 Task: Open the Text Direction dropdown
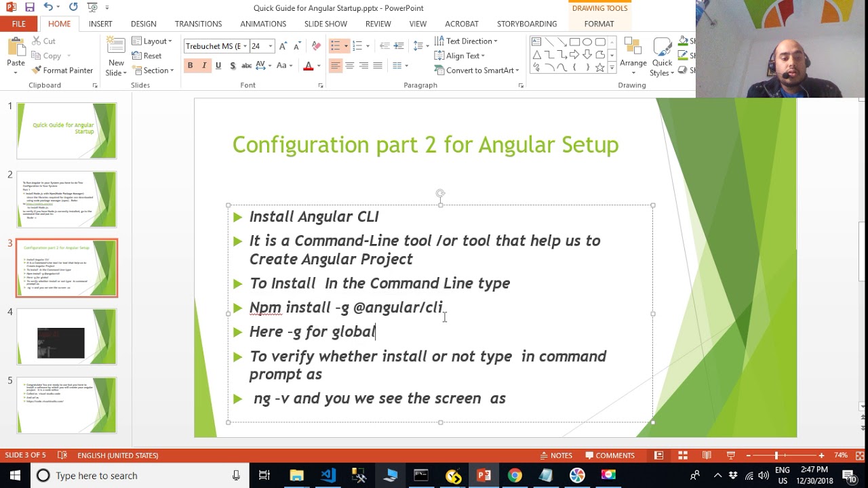click(x=466, y=41)
